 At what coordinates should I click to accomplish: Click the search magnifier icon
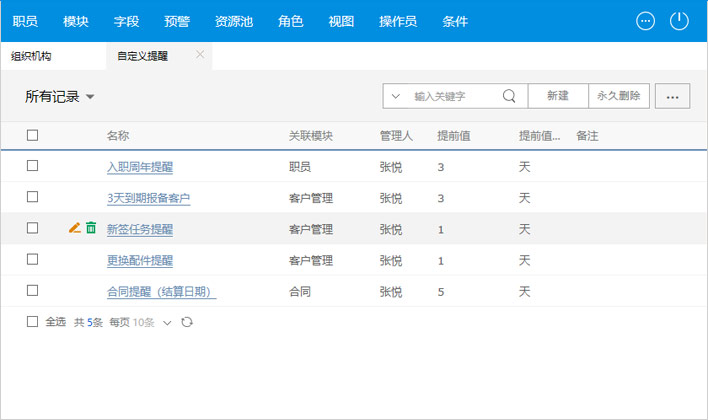(509, 96)
